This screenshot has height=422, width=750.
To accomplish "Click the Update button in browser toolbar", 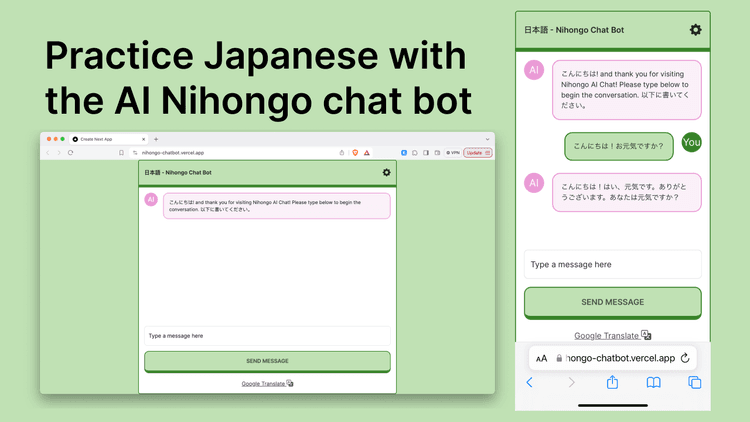I will pyautogui.click(x=477, y=153).
